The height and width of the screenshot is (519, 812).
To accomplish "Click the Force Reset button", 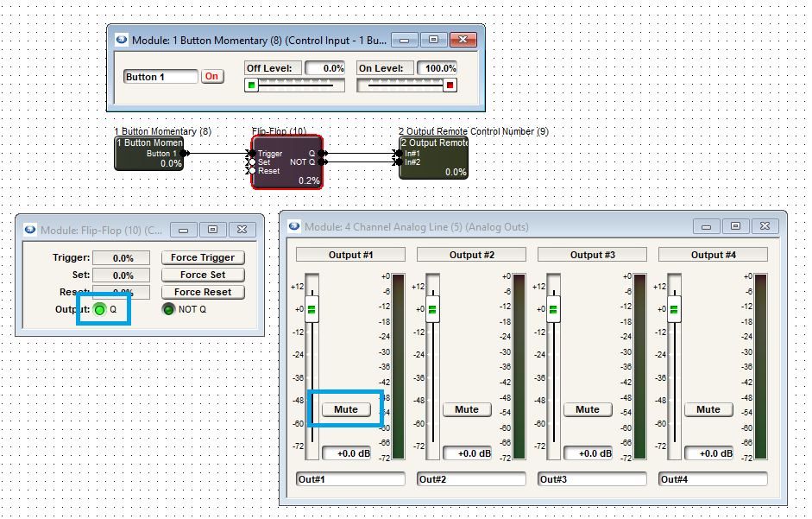I will [x=203, y=292].
